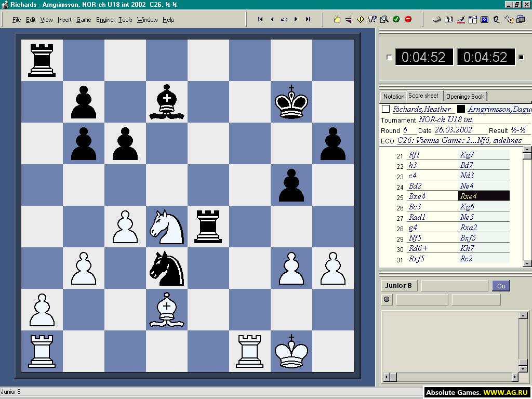532x399 pixels.
Task: Click the knight piece icon in toolbar
Action: pos(496,19)
